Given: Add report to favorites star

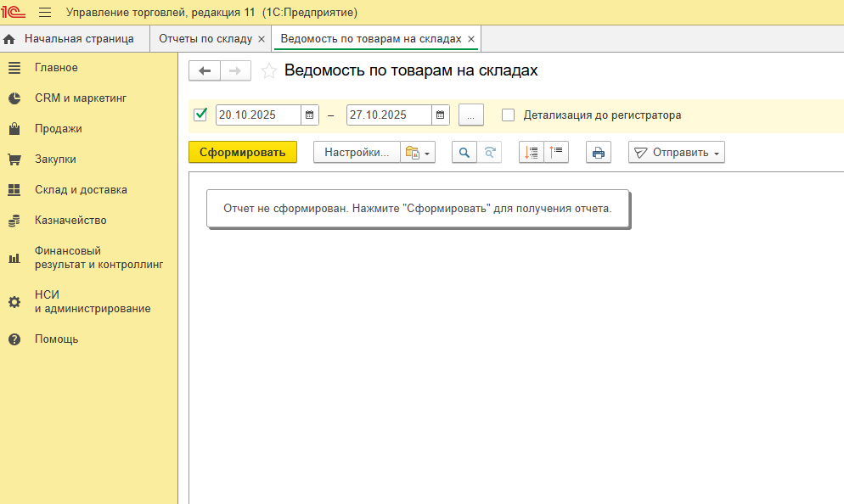Looking at the screenshot, I should click(x=269, y=71).
